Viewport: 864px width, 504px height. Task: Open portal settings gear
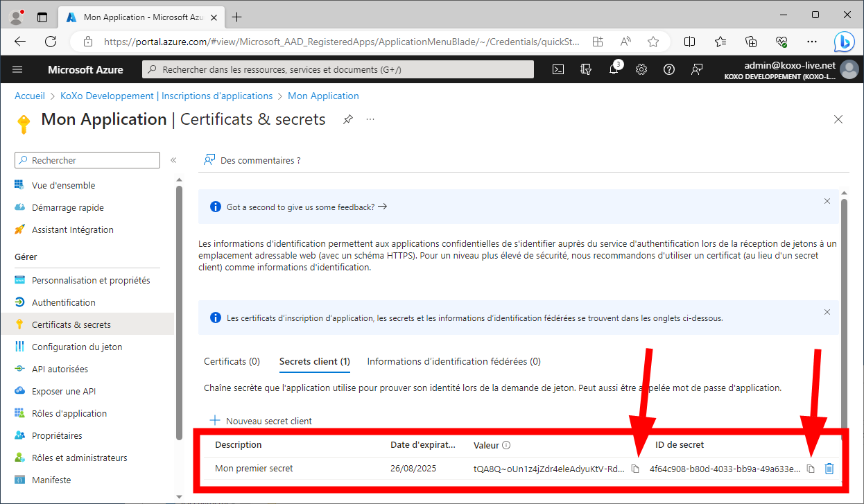click(641, 69)
